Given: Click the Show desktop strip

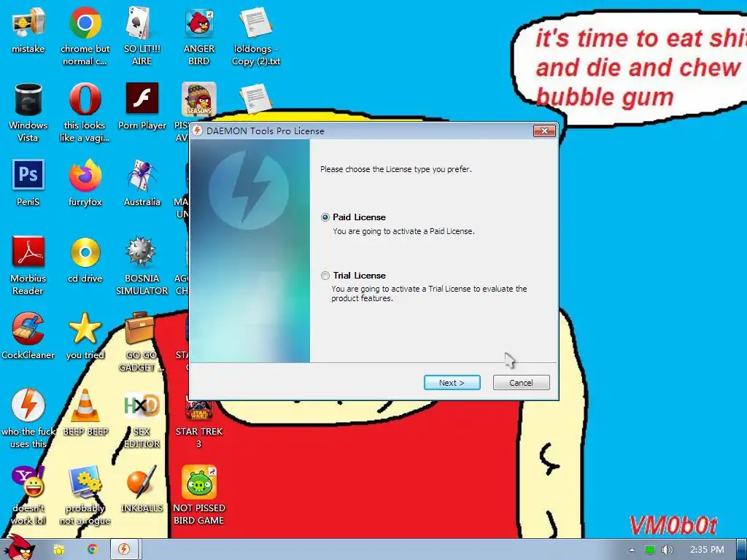Looking at the screenshot, I should coord(742,550).
